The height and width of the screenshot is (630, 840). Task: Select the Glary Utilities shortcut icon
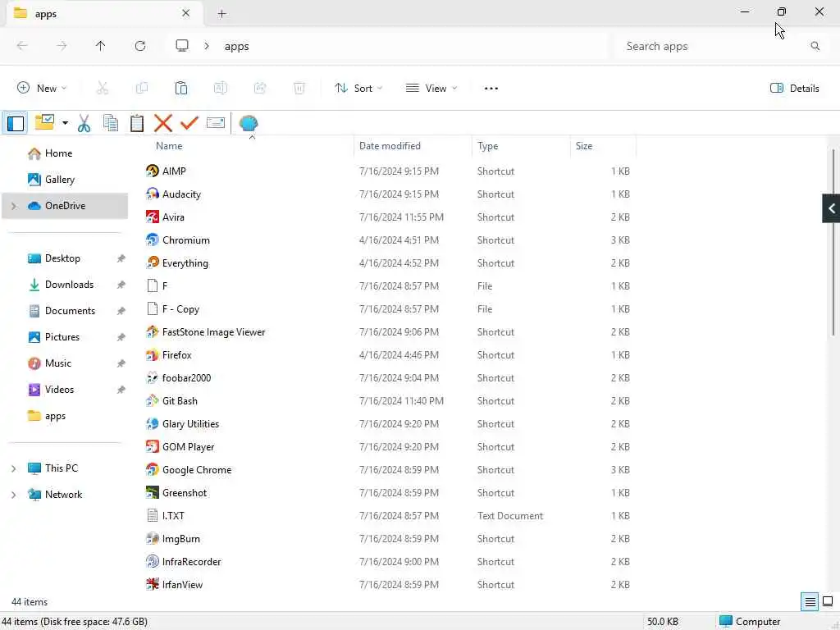(x=152, y=424)
